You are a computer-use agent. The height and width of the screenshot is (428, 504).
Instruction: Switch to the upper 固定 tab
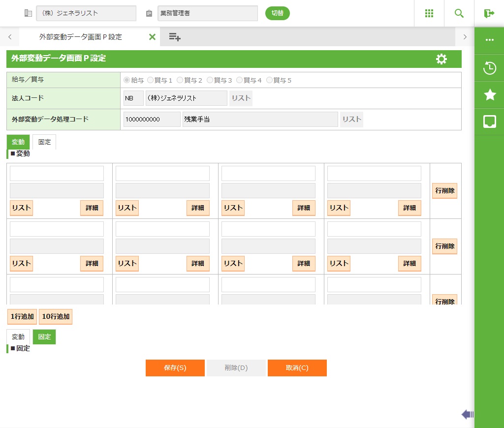[x=44, y=142]
